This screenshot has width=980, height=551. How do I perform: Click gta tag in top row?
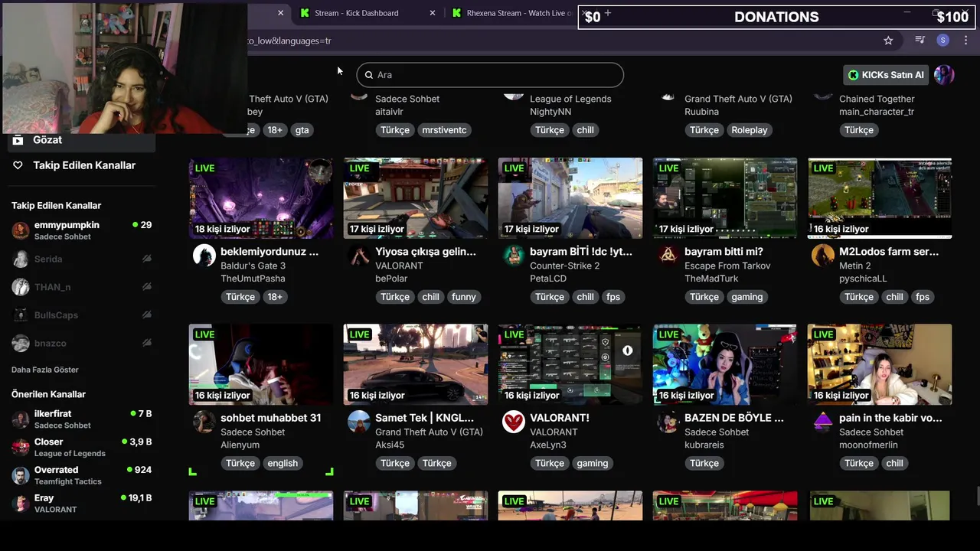(302, 130)
